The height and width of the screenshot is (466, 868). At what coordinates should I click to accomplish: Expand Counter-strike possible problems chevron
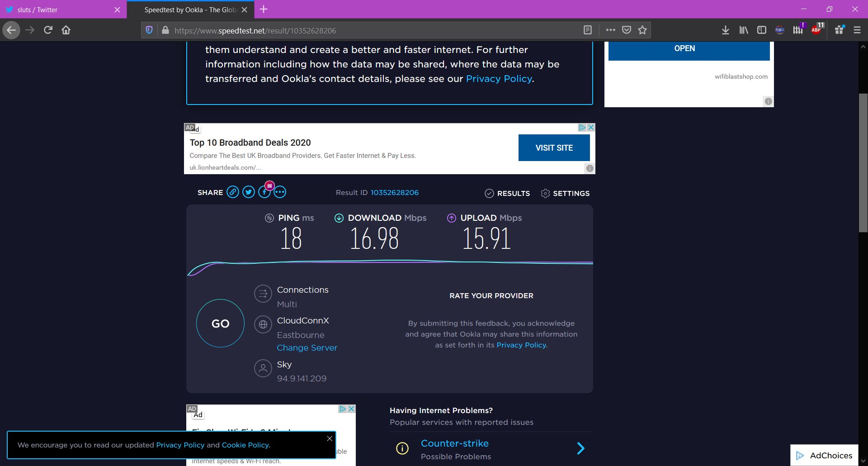click(x=581, y=448)
